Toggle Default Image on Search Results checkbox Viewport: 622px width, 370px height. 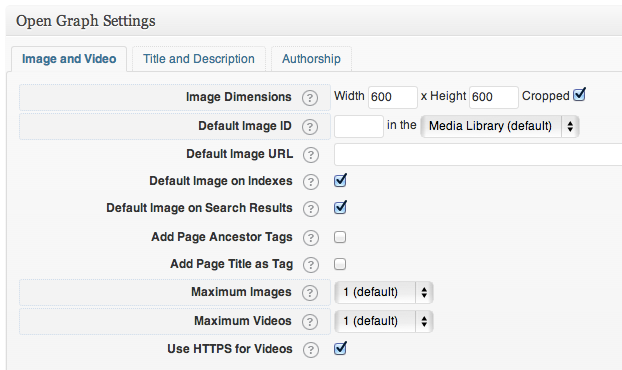click(x=340, y=207)
